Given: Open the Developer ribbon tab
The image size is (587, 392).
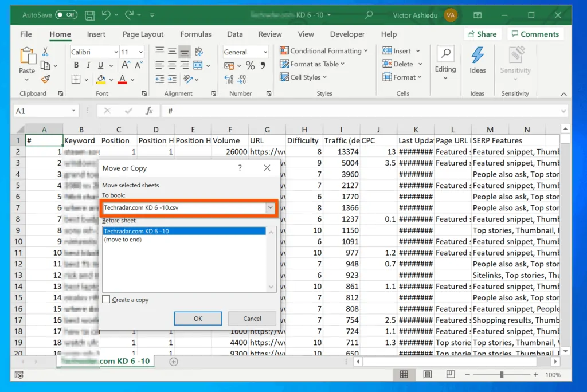Looking at the screenshot, I should [347, 34].
